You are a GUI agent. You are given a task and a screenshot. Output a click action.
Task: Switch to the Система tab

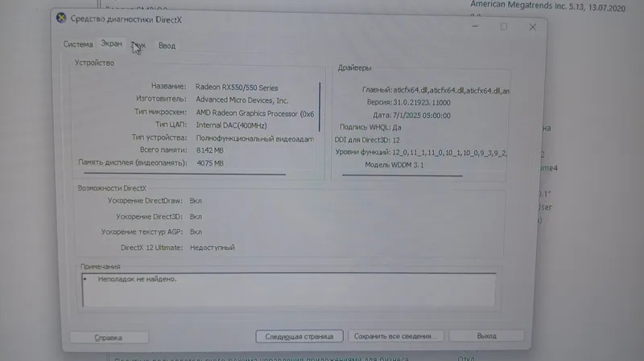[x=78, y=44]
